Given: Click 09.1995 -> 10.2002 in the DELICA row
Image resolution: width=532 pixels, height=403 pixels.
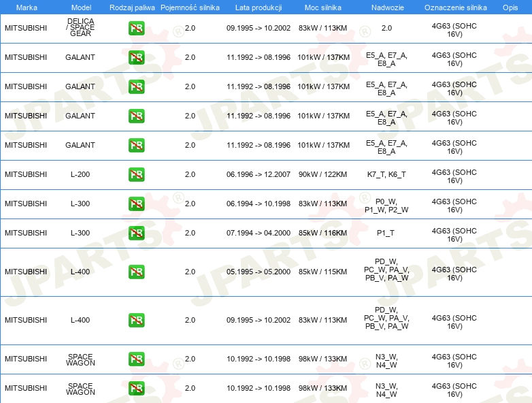Looking at the screenshot, I should 259,28.
